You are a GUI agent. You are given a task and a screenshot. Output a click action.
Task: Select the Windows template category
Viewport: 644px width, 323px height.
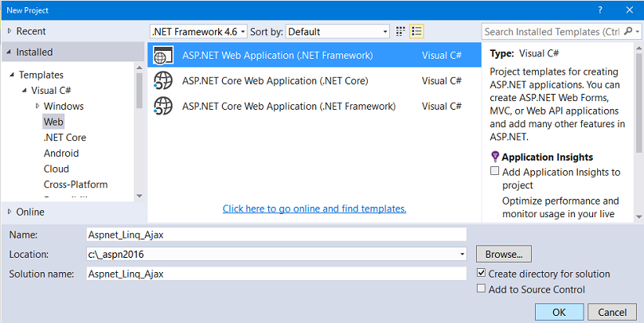[x=64, y=106]
